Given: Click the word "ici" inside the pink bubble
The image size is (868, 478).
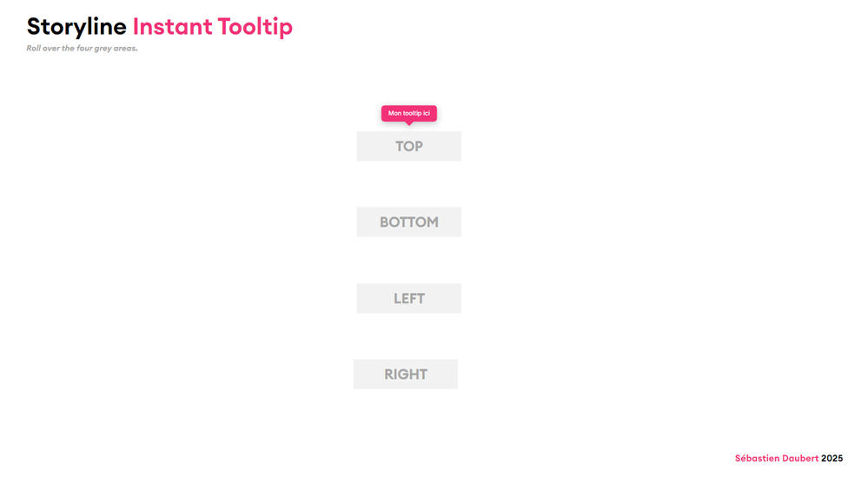Looking at the screenshot, I should (426, 113).
